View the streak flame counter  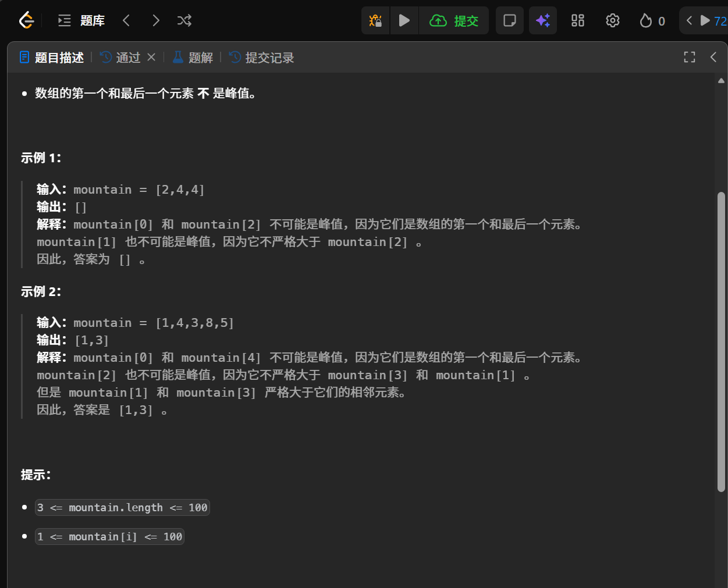tap(652, 21)
